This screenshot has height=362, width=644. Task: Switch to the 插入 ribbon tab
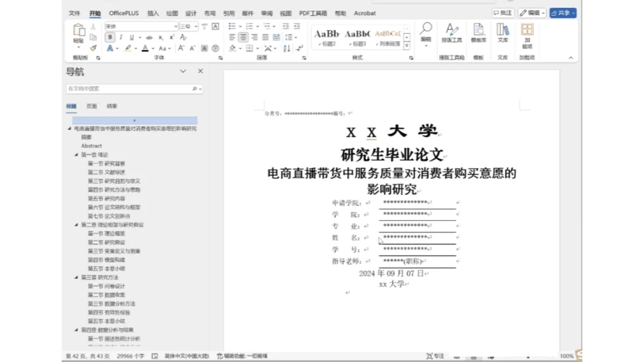pyautogui.click(x=153, y=13)
